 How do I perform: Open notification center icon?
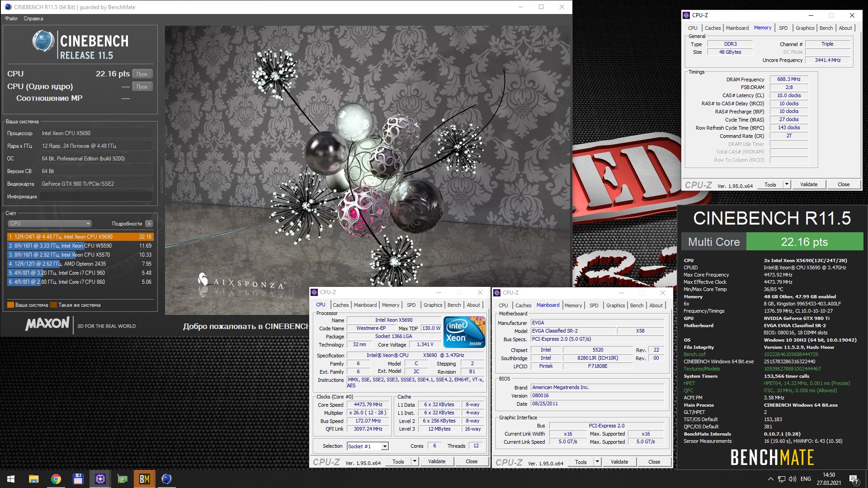854,479
